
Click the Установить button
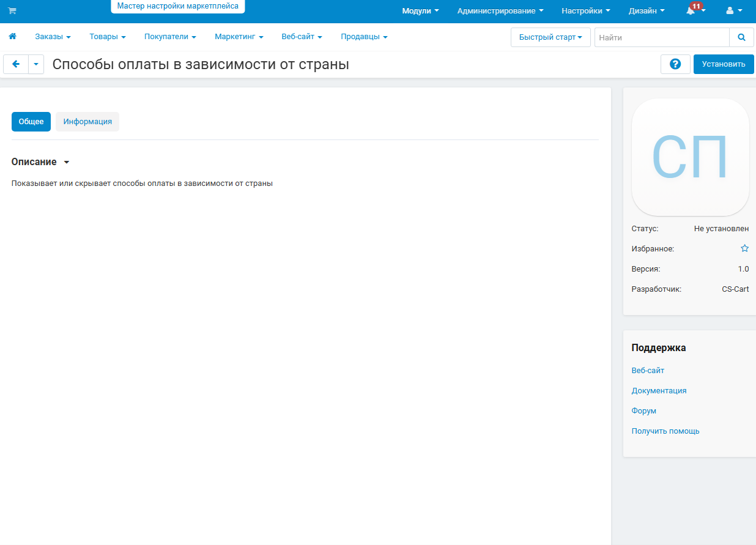(723, 64)
